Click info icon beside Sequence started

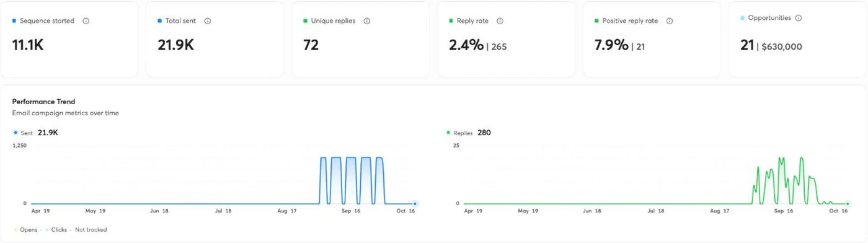pyautogui.click(x=86, y=21)
